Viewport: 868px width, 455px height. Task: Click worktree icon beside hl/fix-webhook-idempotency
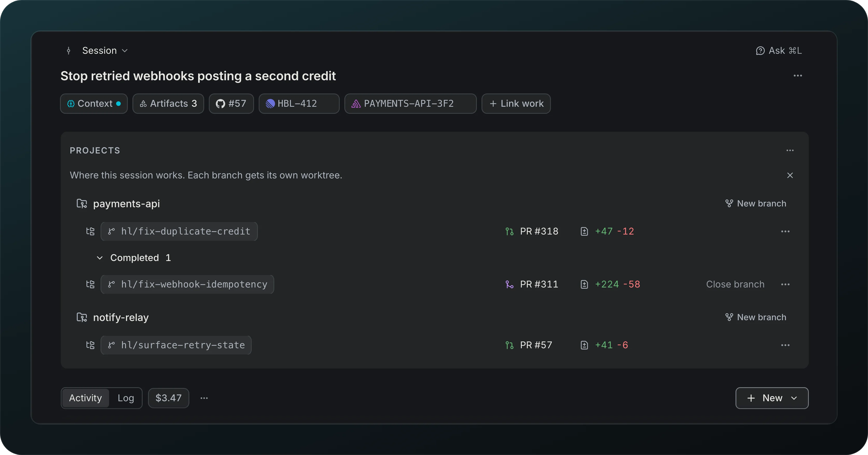point(90,284)
